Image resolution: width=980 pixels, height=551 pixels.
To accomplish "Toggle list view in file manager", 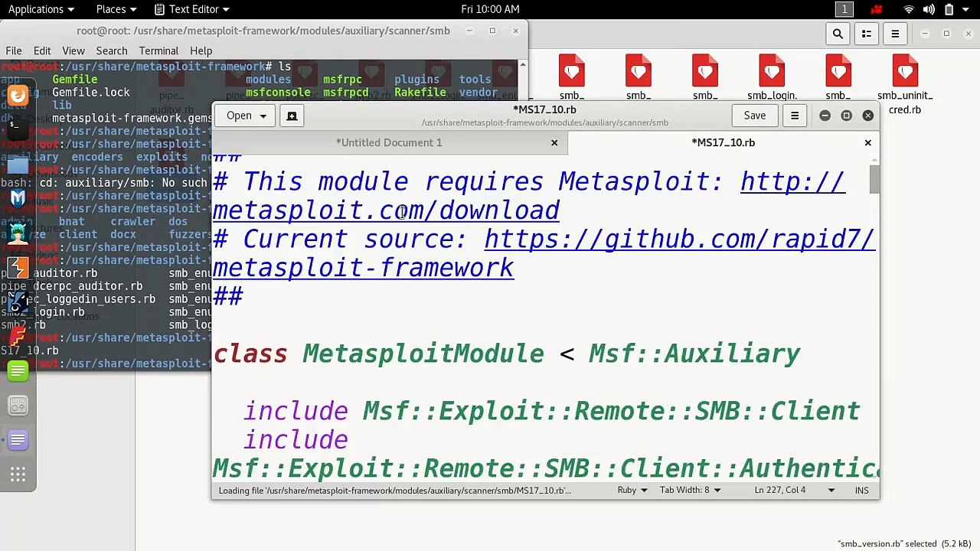I will pyautogui.click(x=867, y=34).
